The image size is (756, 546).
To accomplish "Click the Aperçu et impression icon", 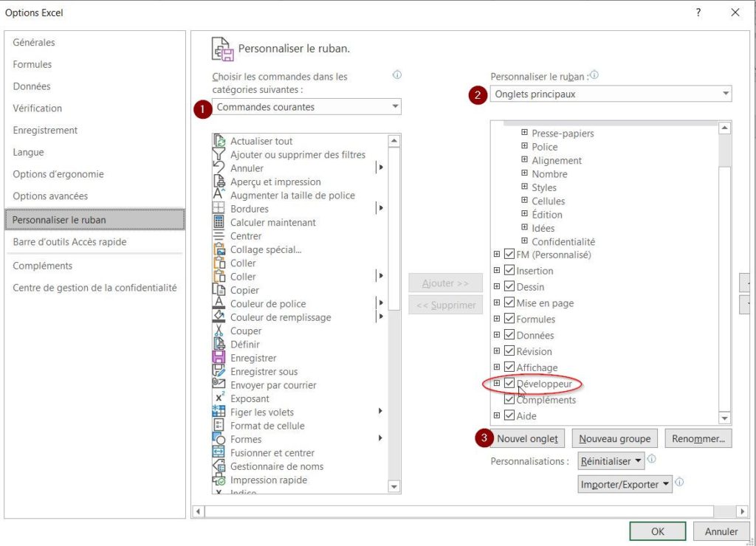I will point(219,182).
